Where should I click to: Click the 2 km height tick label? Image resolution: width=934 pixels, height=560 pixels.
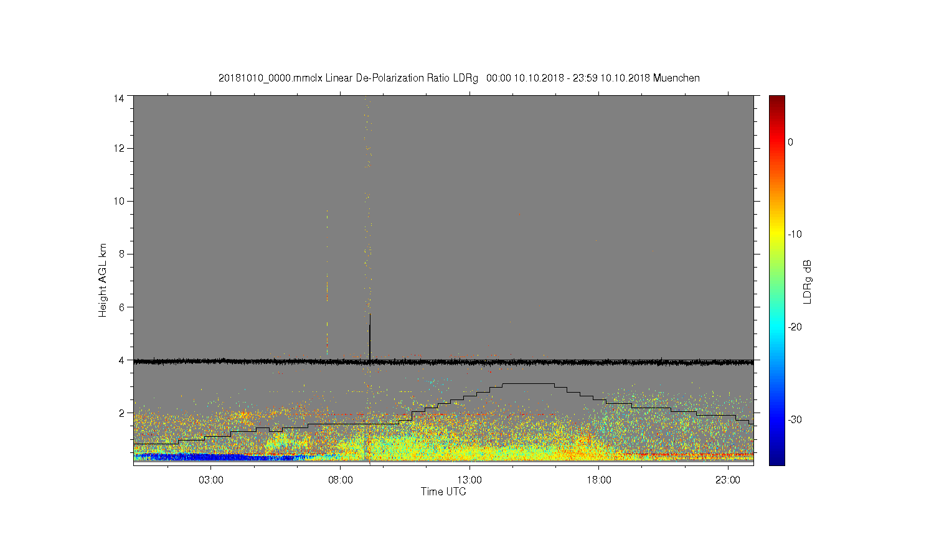(x=121, y=413)
